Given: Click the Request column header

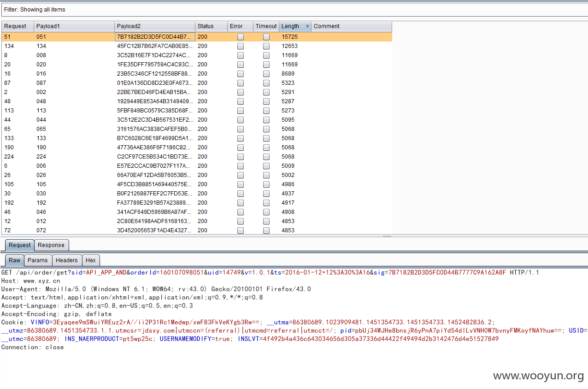Looking at the screenshot, I should [18, 26].
